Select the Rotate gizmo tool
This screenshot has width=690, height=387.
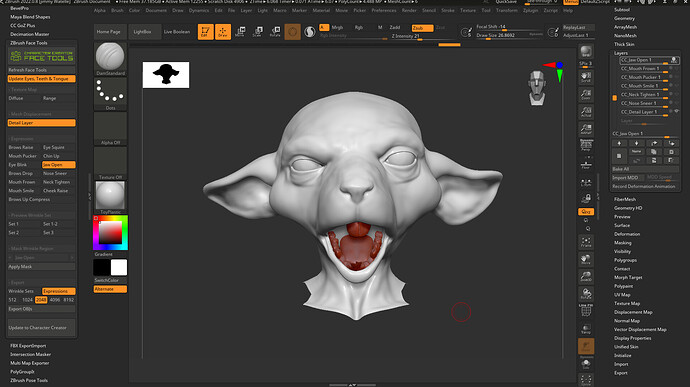[275, 32]
